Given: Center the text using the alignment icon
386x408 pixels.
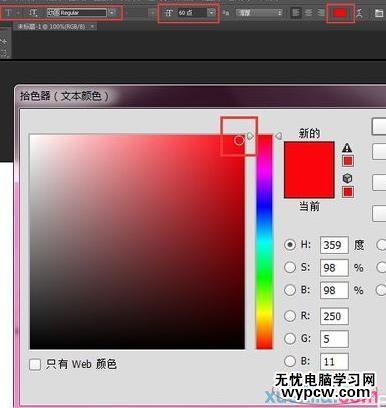Looking at the screenshot, I should (309, 13).
